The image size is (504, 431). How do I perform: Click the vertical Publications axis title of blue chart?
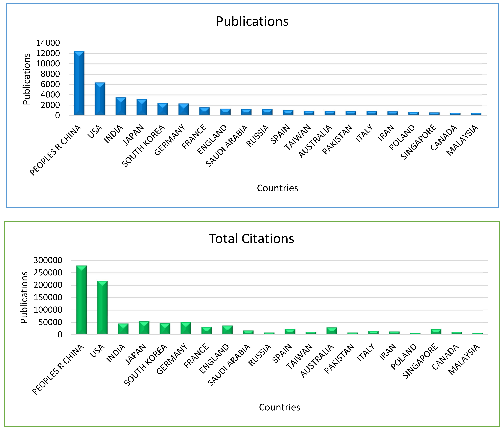(26, 79)
